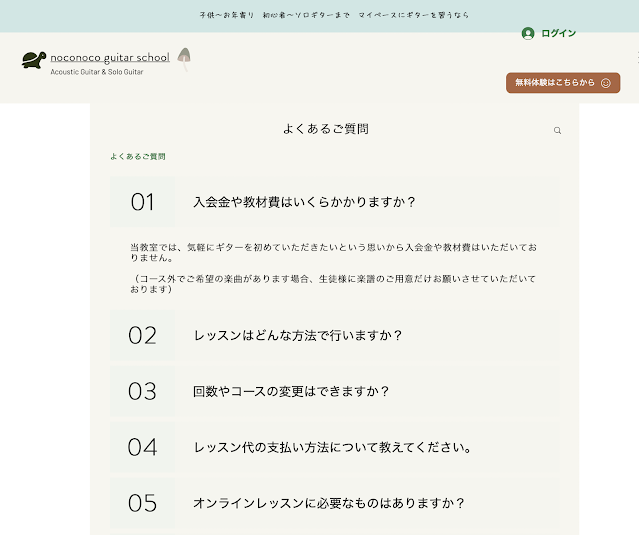Click the answer note starting （コース外で
The image size is (639, 535).
coord(333,284)
